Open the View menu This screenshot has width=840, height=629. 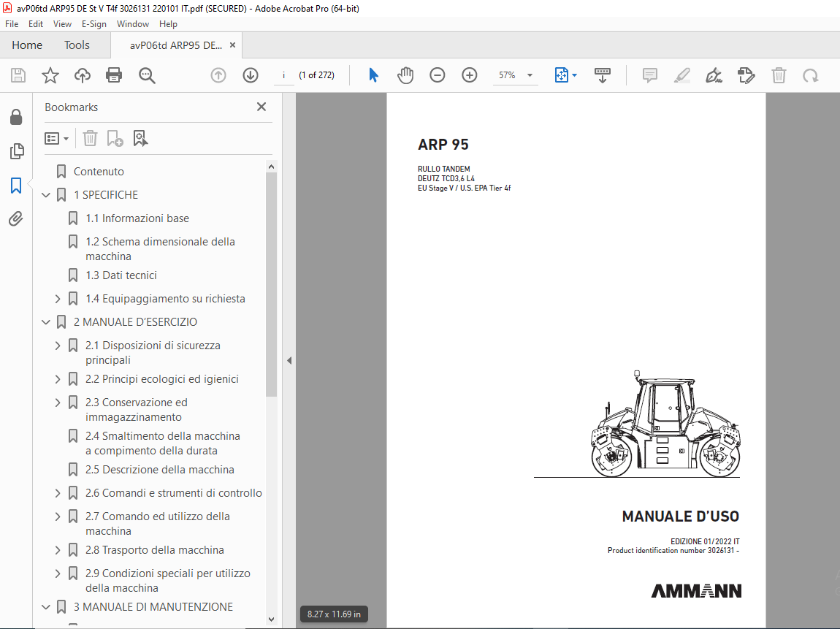[62, 24]
